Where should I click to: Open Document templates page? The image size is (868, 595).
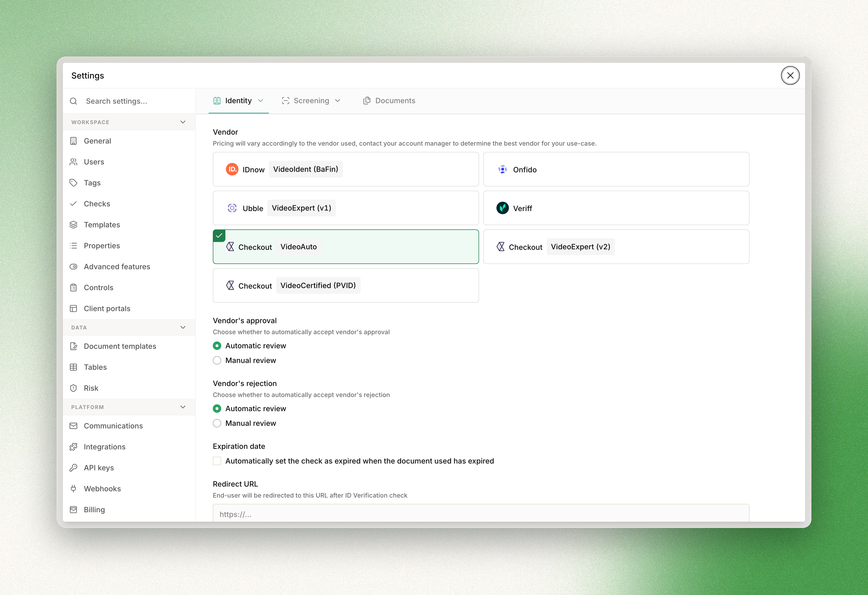pyautogui.click(x=129, y=346)
